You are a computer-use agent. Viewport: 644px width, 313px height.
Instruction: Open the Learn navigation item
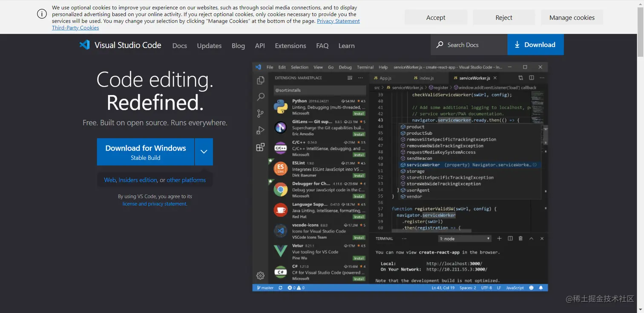point(346,46)
